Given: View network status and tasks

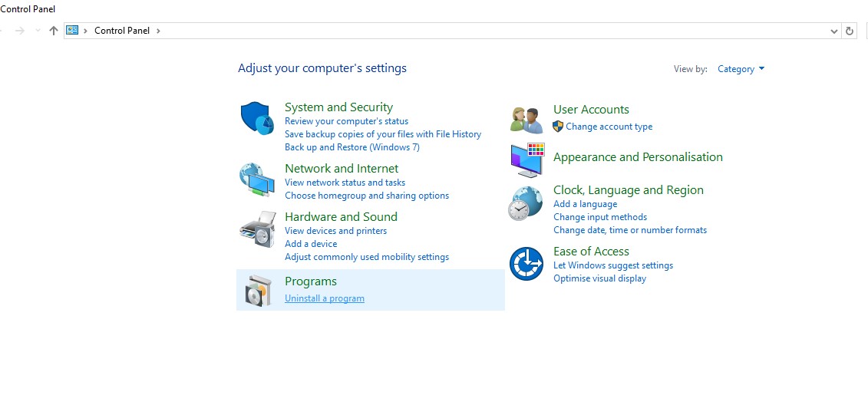Looking at the screenshot, I should click(x=345, y=183).
